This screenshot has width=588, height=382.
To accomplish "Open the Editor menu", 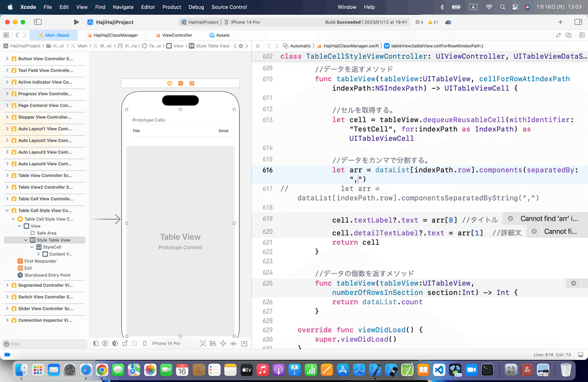I will click(x=148, y=7).
